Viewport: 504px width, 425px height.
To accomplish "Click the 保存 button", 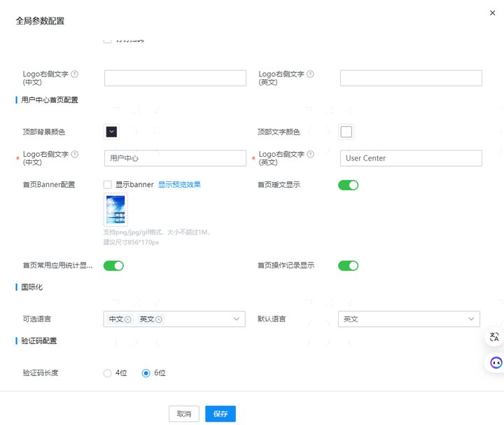I will (220, 414).
